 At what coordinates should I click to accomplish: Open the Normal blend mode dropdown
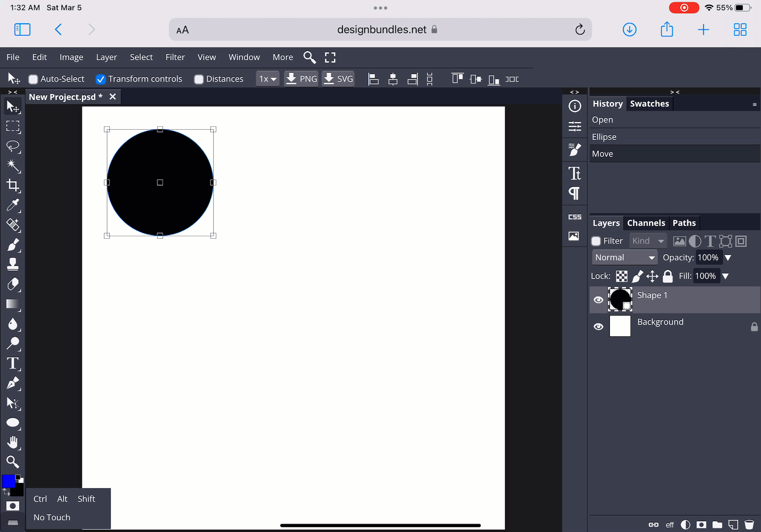(624, 258)
